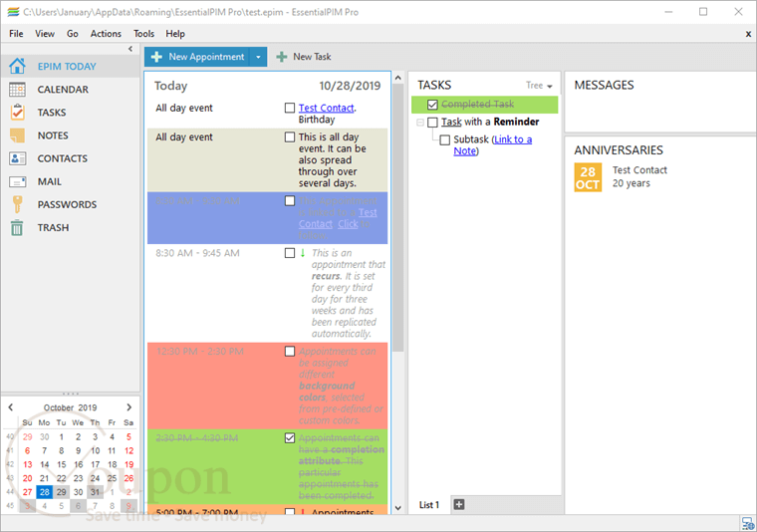Click the agenda scrollbar down arrow
The width and height of the screenshot is (757, 532).
(x=397, y=508)
